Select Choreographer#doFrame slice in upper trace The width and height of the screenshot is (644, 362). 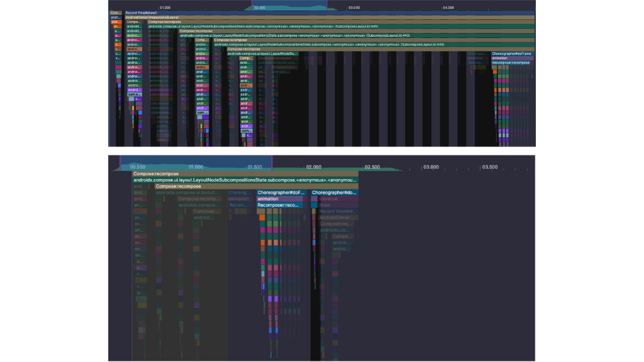click(x=513, y=53)
